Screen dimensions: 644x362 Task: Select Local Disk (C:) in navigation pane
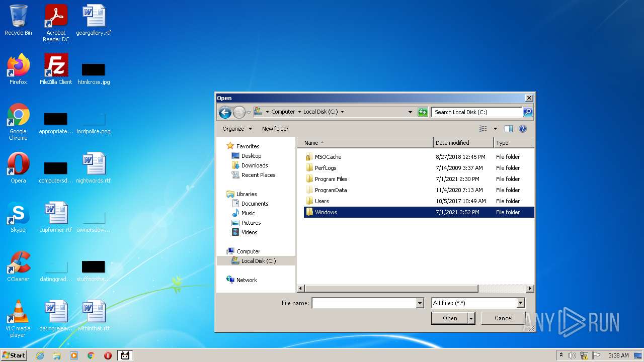coord(256,261)
